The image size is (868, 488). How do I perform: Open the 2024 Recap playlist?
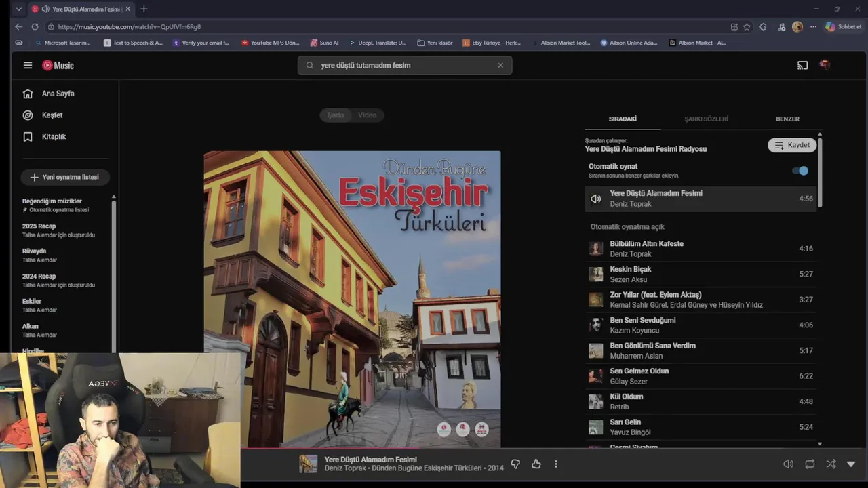64,281
